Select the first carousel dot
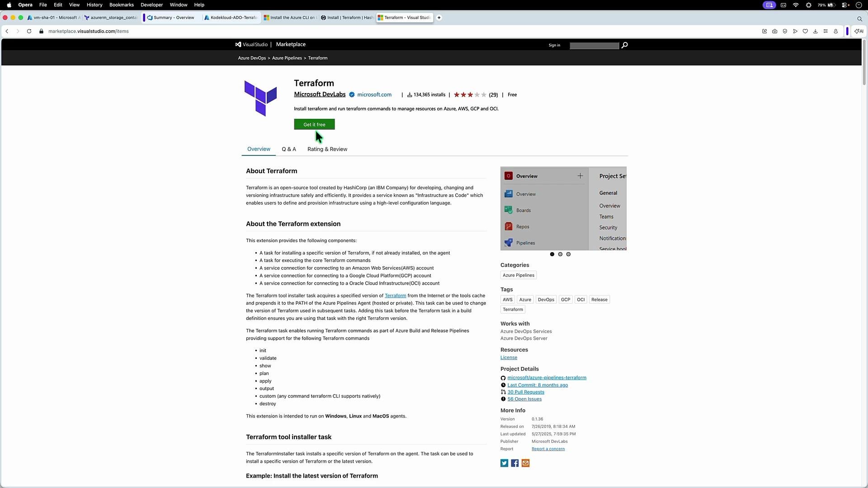This screenshot has height=488, width=868. (552, 254)
